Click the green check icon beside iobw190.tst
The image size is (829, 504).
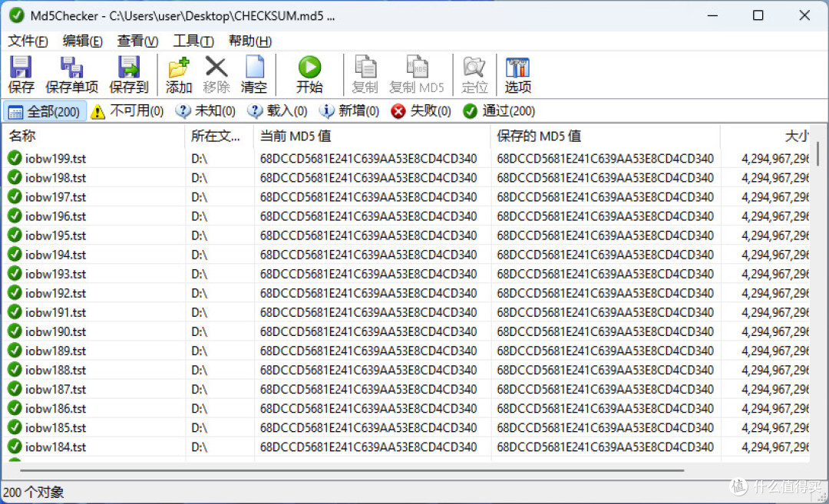15,331
